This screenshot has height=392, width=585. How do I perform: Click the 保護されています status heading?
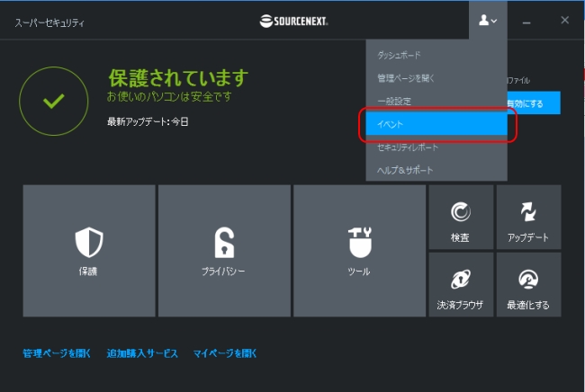tap(178, 78)
